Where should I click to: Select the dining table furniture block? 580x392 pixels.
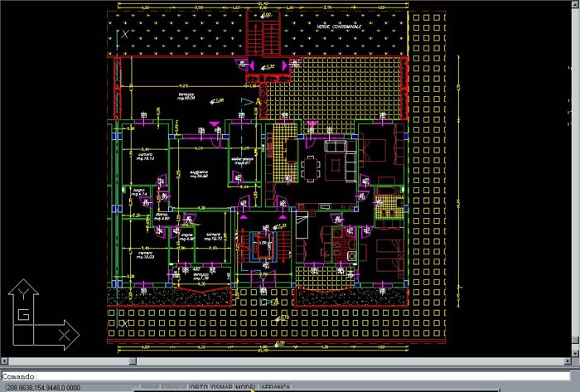tap(312, 168)
